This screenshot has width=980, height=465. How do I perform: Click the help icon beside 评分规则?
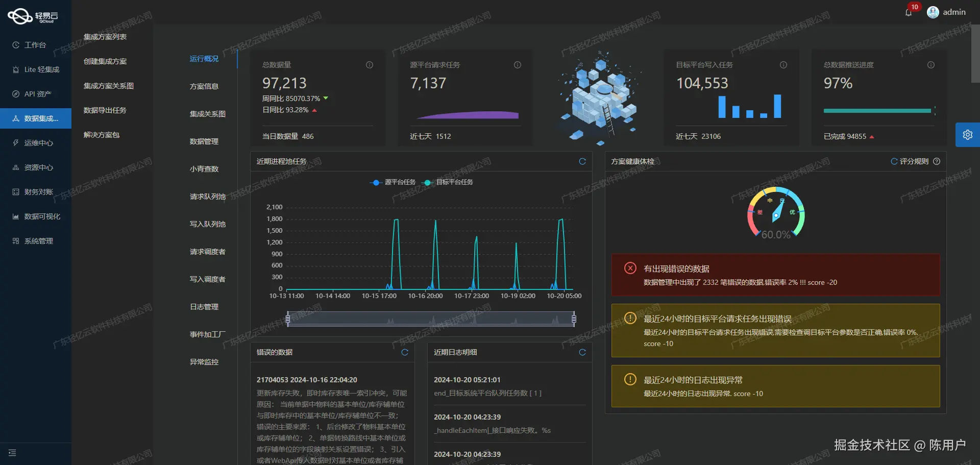(937, 161)
